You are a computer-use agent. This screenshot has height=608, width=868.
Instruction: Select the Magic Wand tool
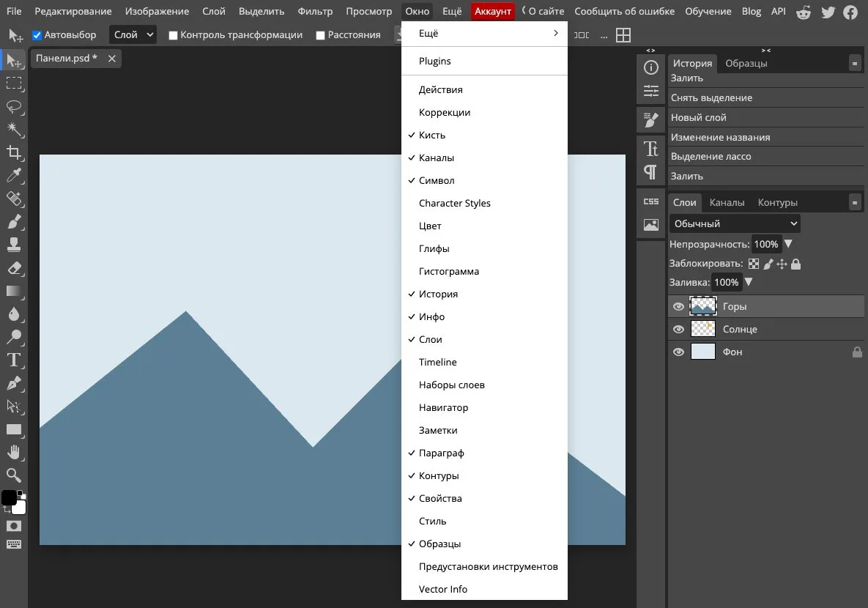tap(14, 130)
